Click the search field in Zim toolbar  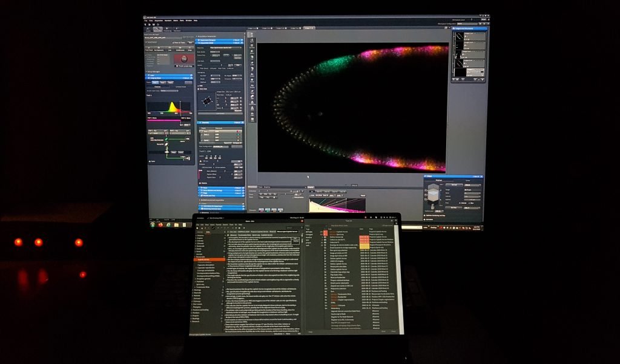click(x=294, y=228)
